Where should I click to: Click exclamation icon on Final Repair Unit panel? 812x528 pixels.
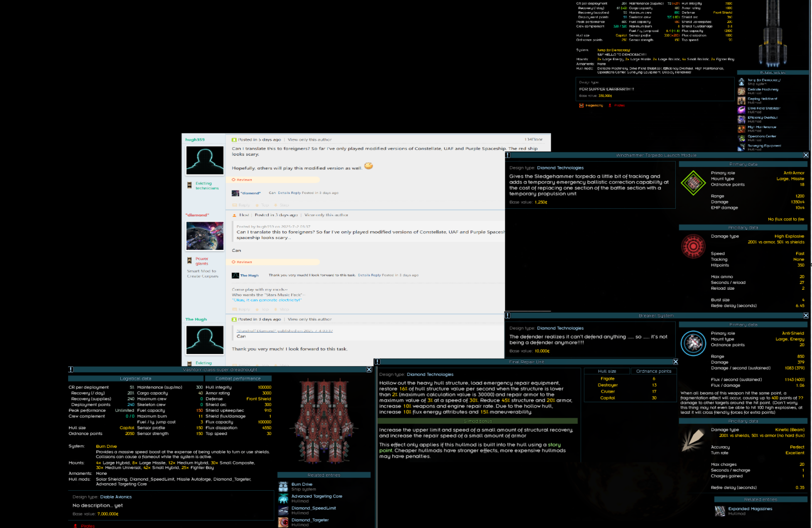point(377,362)
